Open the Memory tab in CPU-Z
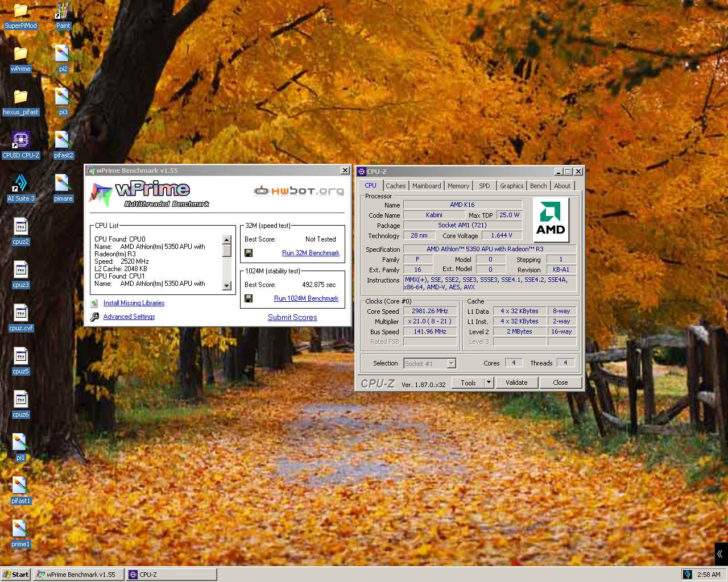The height and width of the screenshot is (582, 728). click(458, 186)
